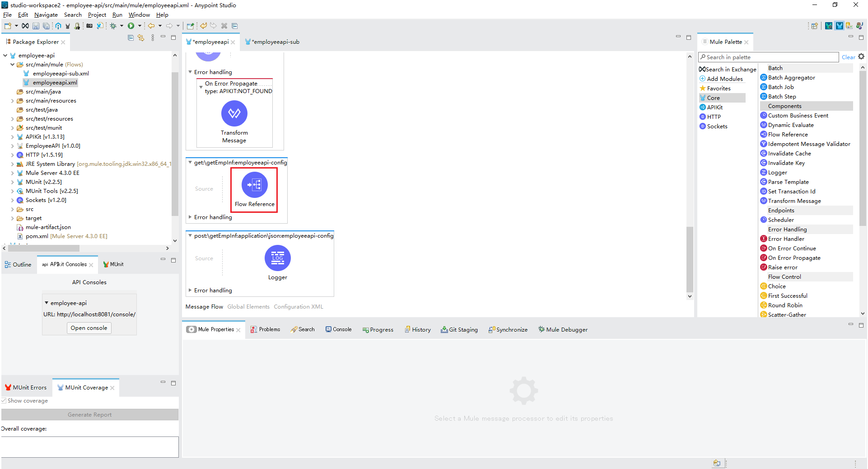Switch to the Global Elements tab
This screenshot has width=868, height=469.
[248, 307]
